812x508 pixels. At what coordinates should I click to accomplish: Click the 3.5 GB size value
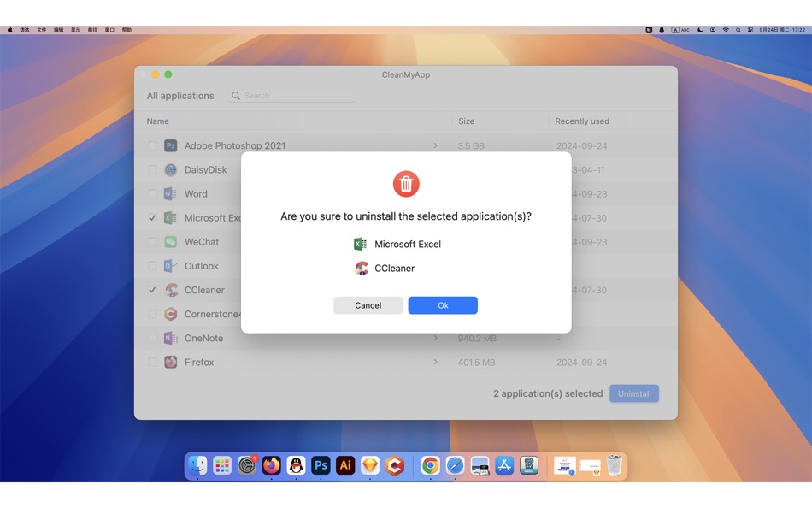[x=471, y=145]
